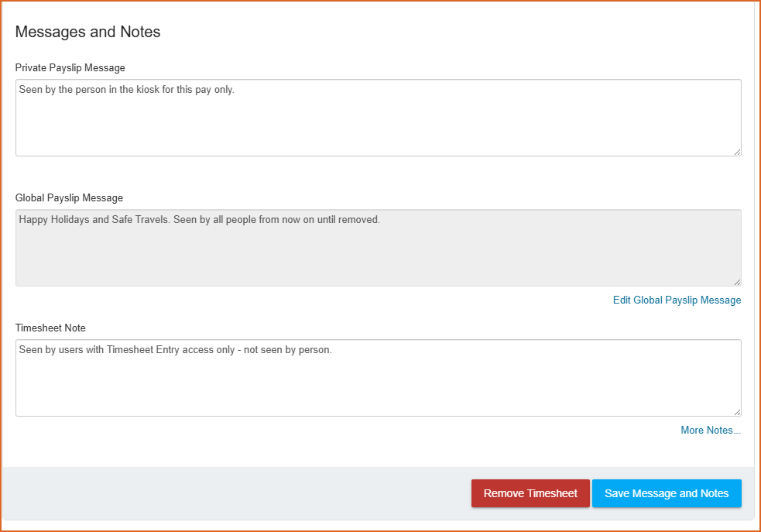Click the Private Payslip Message resize handle
Image resolution: width=761 pixels, height=532 pixels.
click(x=737, y=152)
